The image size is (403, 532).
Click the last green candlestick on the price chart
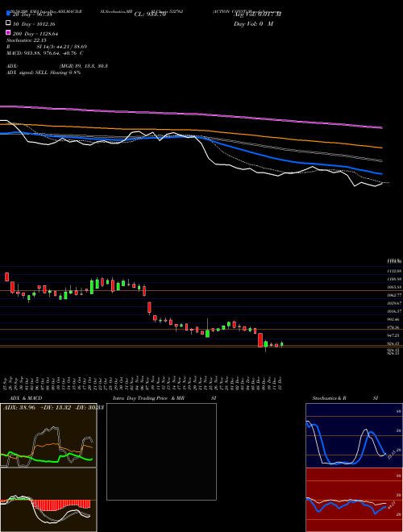coord(282,344)
